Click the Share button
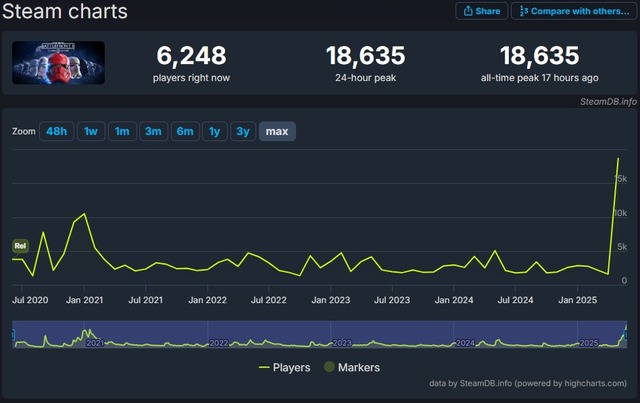The height and width of the screenshot is (403, 640). point(482,11)
